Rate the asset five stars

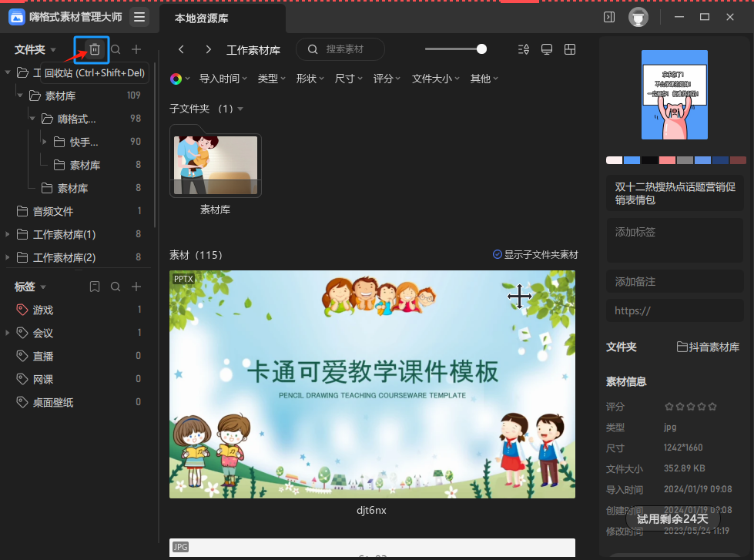click(712, 407)
